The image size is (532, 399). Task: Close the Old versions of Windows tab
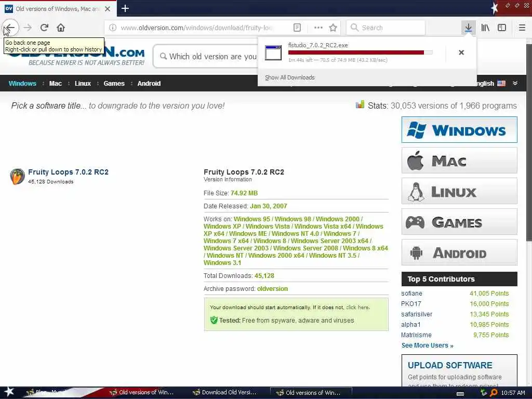click(x=108, y=9)
